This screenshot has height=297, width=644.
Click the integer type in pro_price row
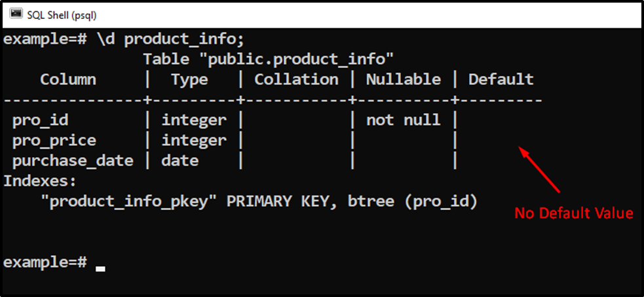(194, 141)
